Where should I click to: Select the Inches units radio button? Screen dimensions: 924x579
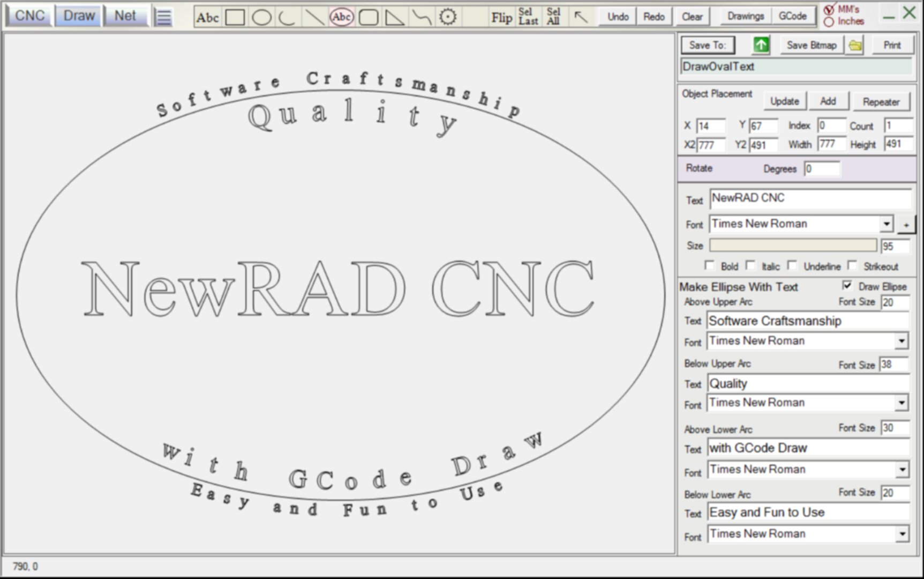[x=829, y=22]
